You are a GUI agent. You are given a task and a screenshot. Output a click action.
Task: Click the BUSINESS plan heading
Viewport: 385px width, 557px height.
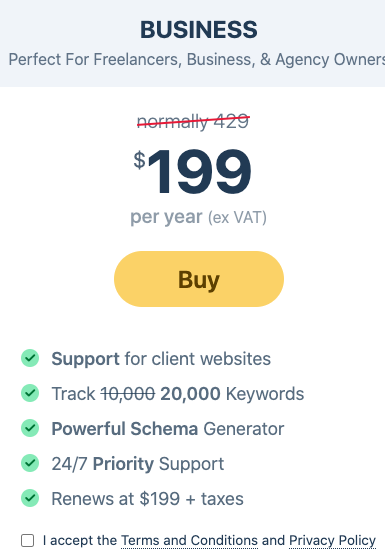tap(199, 29)
